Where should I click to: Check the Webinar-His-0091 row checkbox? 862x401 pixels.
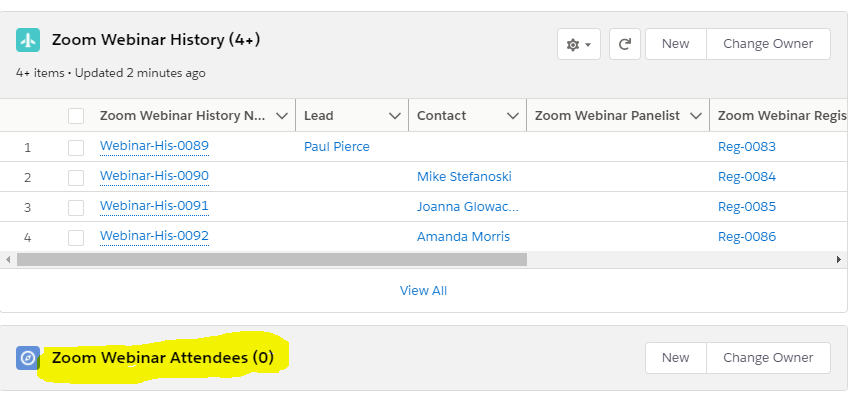coord(76,207)
